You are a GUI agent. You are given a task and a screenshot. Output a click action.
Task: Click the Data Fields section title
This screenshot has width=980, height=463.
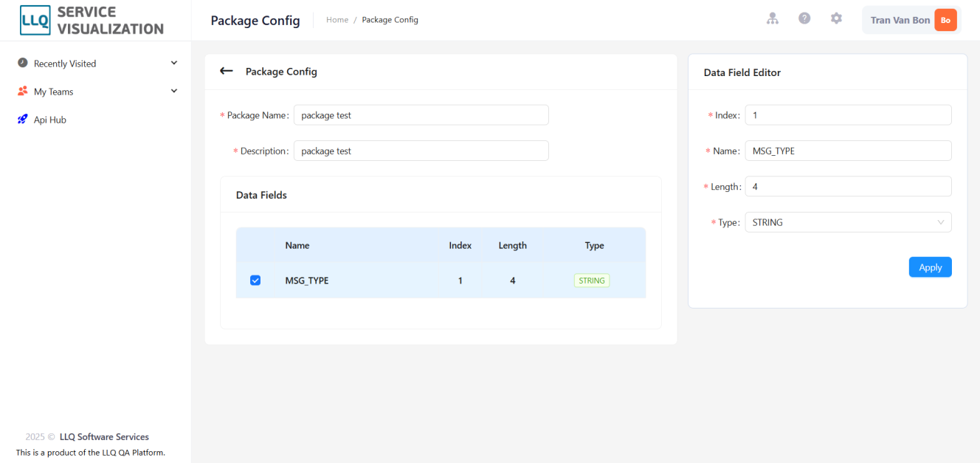pos(261,195)
